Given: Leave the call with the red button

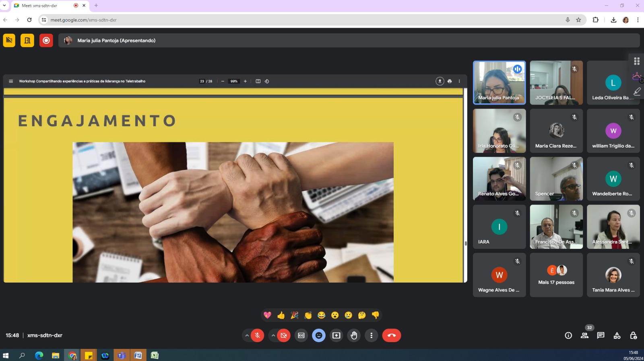Looking at the screenshot, I should coord(391,335).
